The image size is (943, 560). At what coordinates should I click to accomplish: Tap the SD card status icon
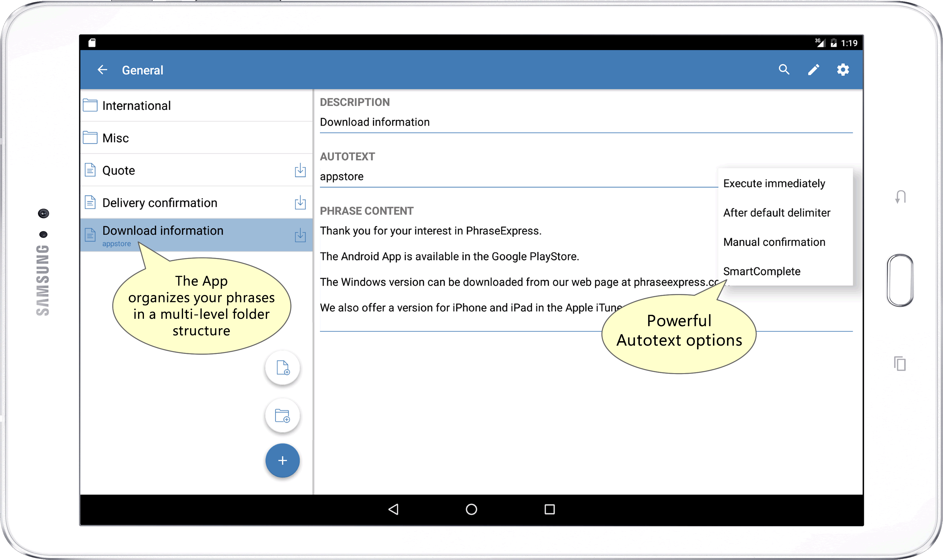[x=92, y=43]
